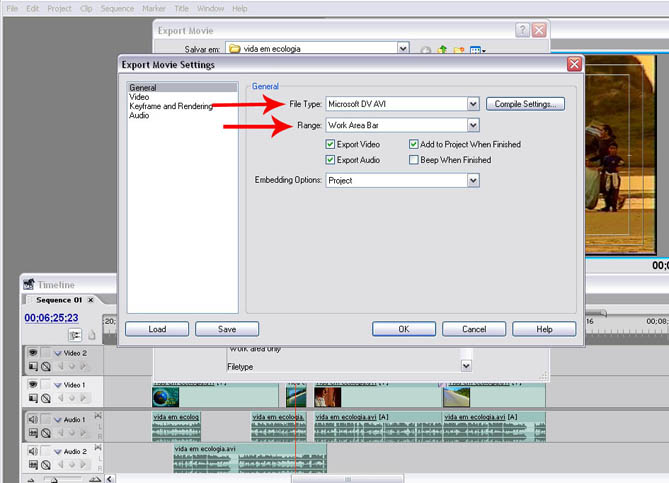Enable Beep When Finished checkbox
This screenshot has width=669, height=483.
point(414,160)
